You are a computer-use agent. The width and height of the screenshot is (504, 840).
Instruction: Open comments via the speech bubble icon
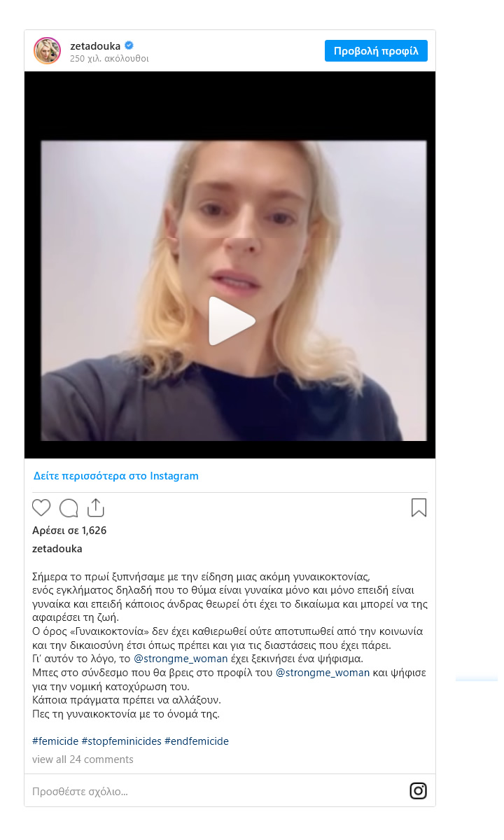point(69,508)
